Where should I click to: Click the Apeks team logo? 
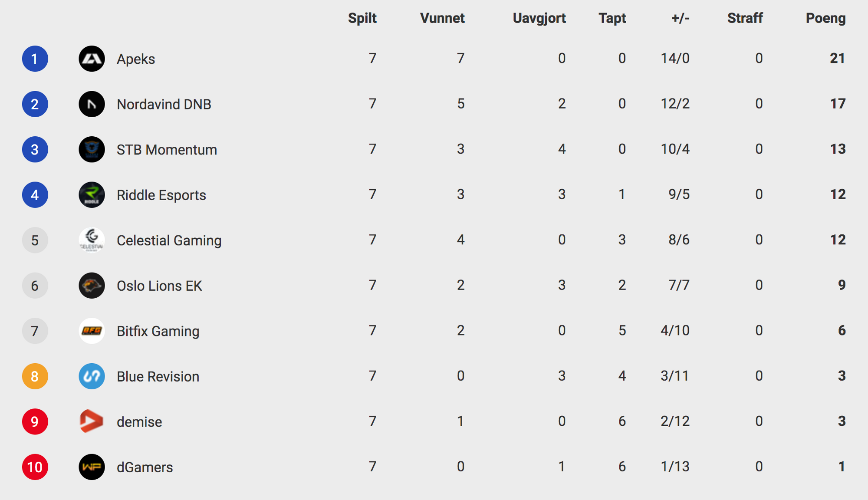92,59
